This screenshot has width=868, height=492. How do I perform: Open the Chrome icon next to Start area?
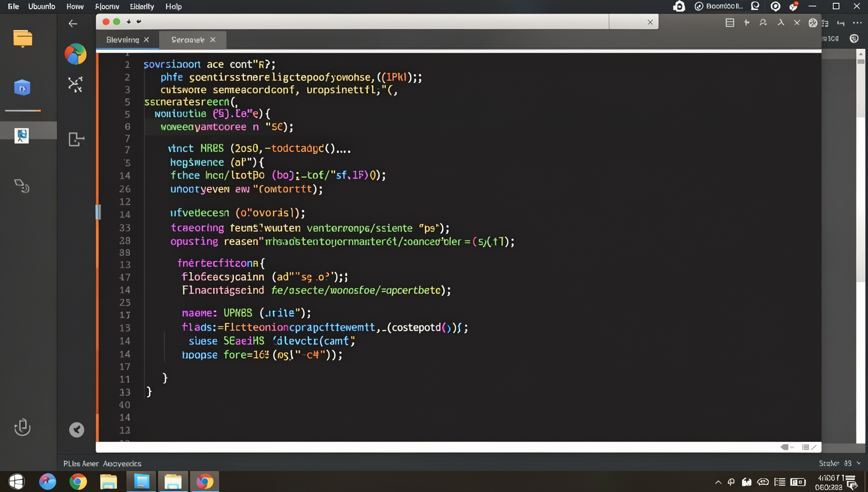pyautogui.click(x=78, y=482)
